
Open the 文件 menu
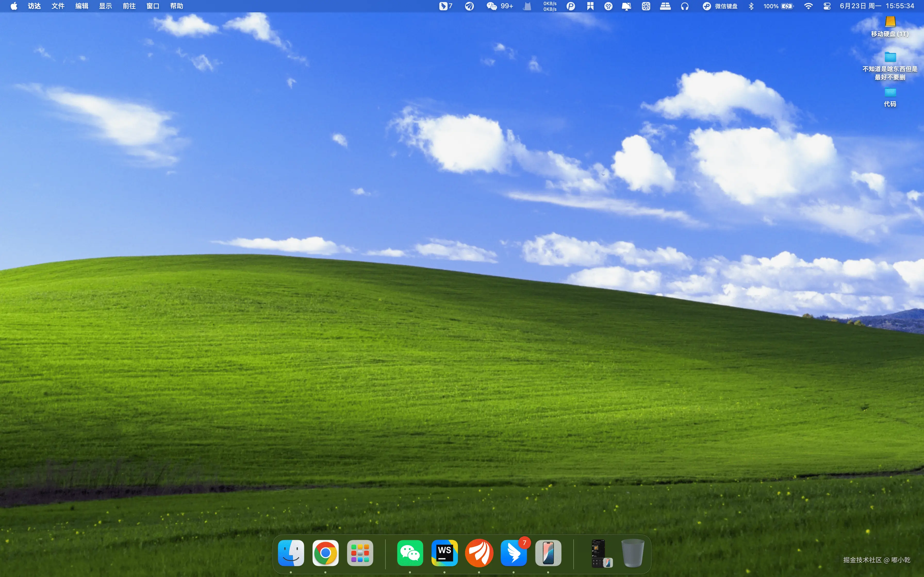pyautogui.click(x=58, y=6)
